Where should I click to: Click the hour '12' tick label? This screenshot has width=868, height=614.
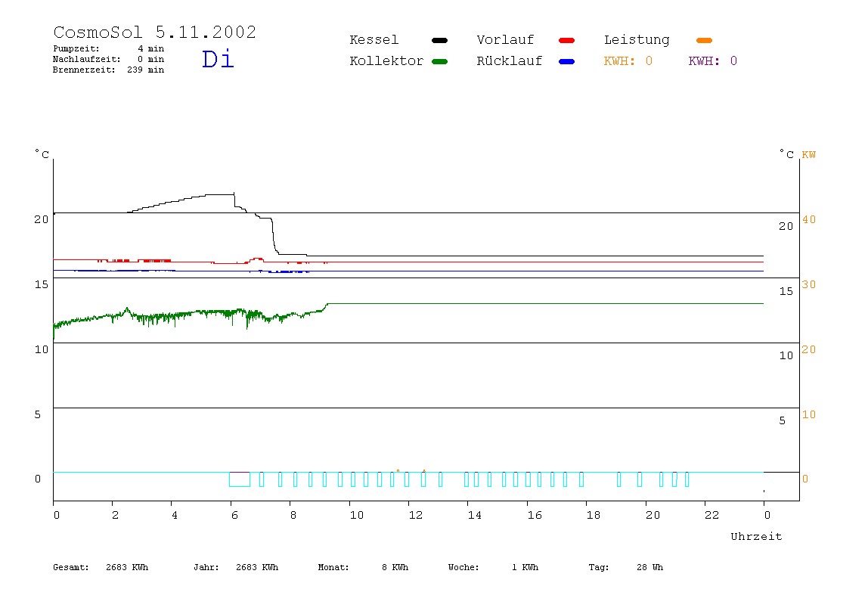pos(416,516)
